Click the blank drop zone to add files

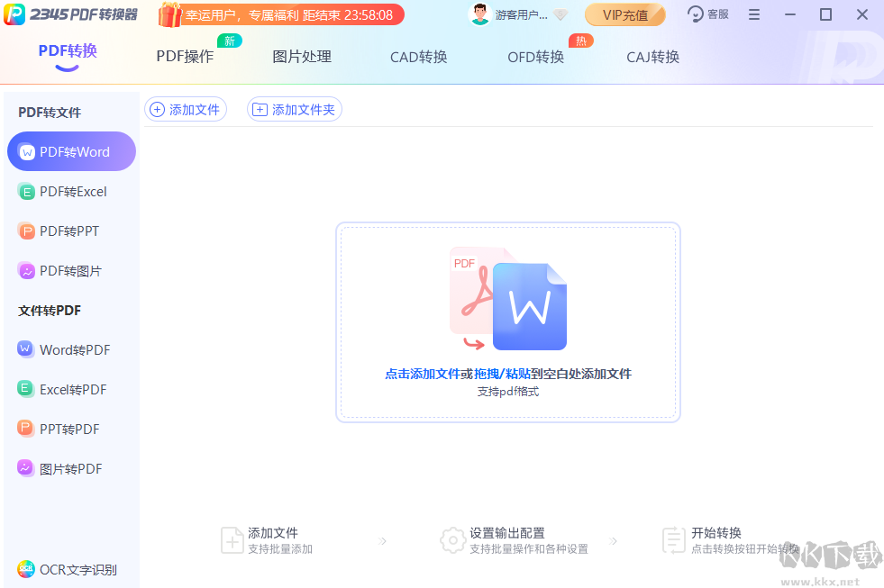(508, 321)
